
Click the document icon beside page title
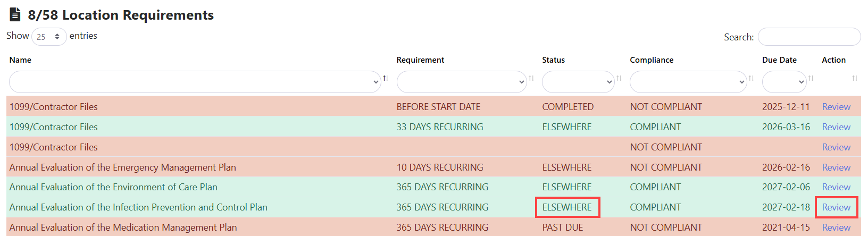click(x=15, y=15)
